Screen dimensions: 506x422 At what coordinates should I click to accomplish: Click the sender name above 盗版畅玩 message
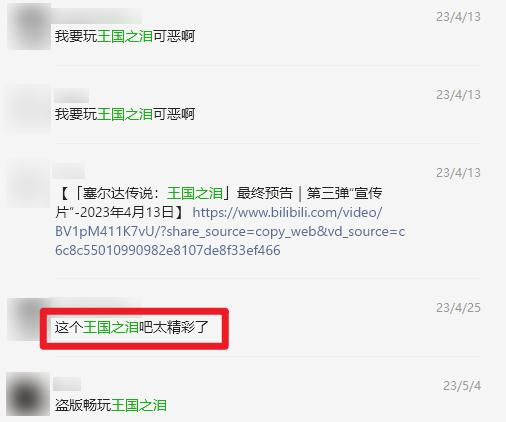coord(67,384)
